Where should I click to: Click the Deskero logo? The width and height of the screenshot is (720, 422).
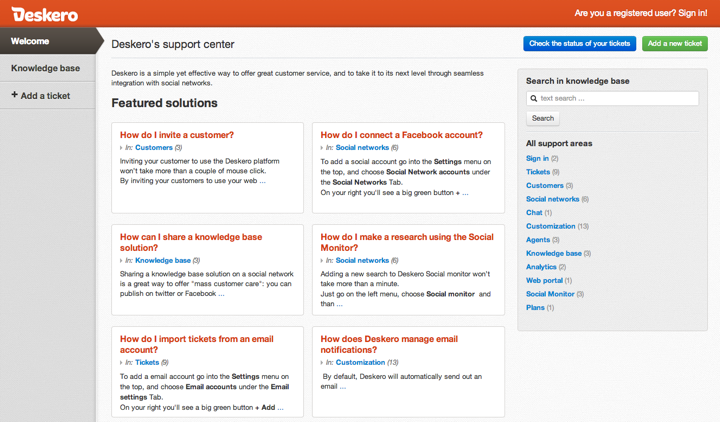coord(45,14)
